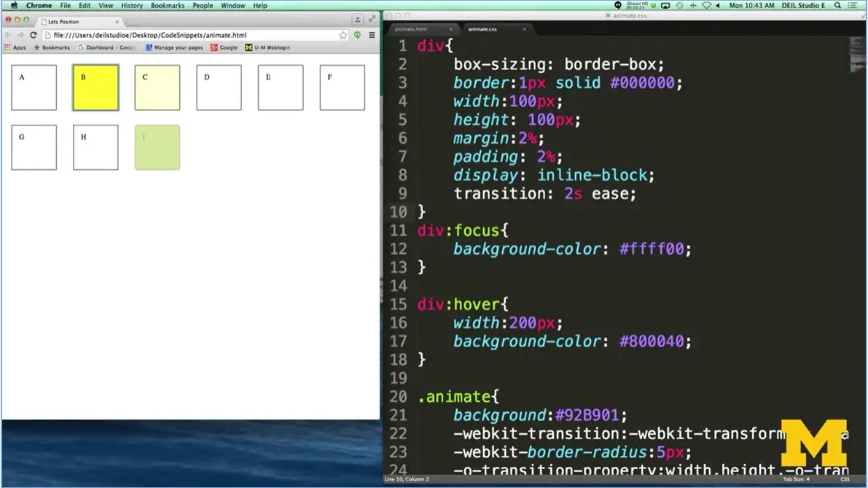Switch to the animate.html editor tab
The image size is (868, 488).
(x=411, y=29)
